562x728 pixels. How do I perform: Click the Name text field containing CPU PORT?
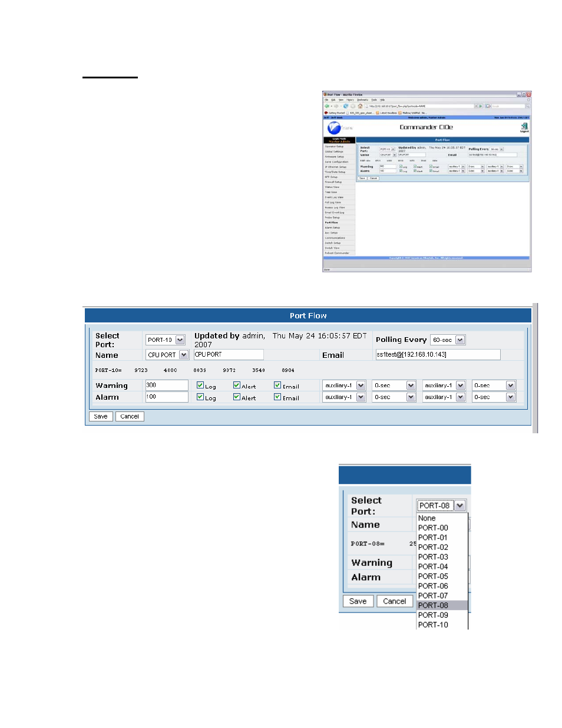pos(229,355)
